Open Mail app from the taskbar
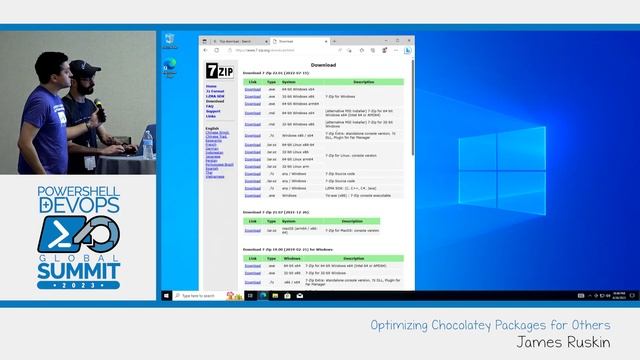Image resolution: width=640 pixels, height=360 pixels. click(x=300, y=296)
